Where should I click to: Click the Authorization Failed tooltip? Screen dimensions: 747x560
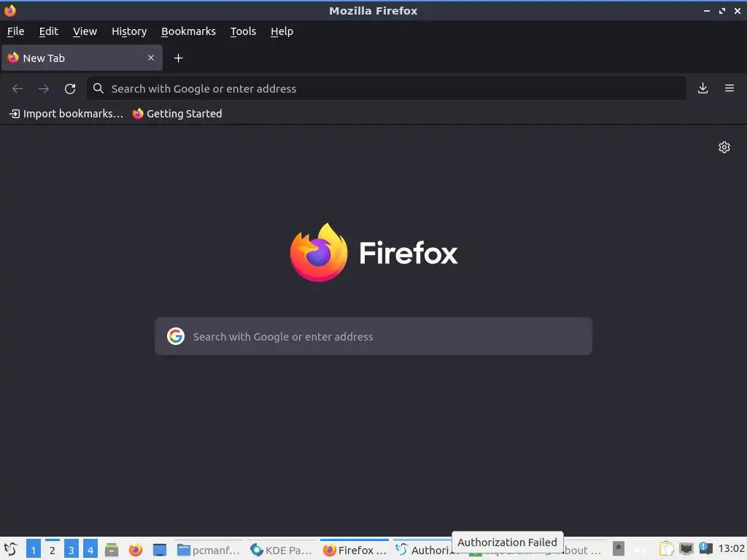tap(507, 542)
